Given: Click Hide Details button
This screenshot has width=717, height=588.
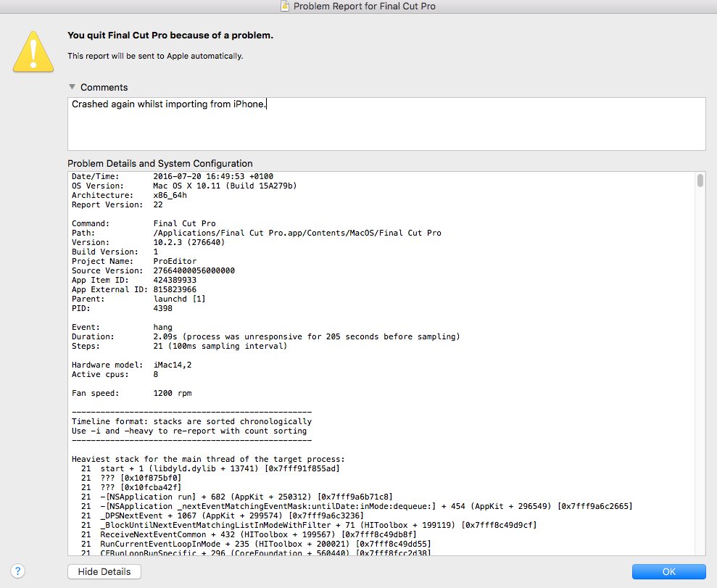Looking at the screenshot, I should (104, 571).
